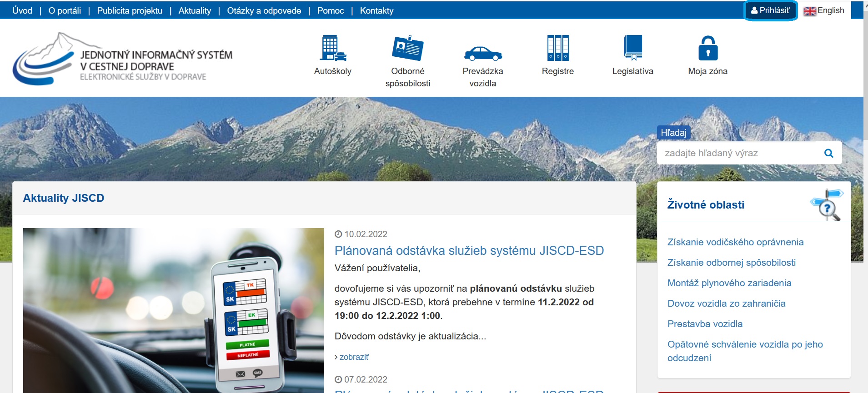Select the Prevádzka vozidla car icon

(x=482, y=54)
